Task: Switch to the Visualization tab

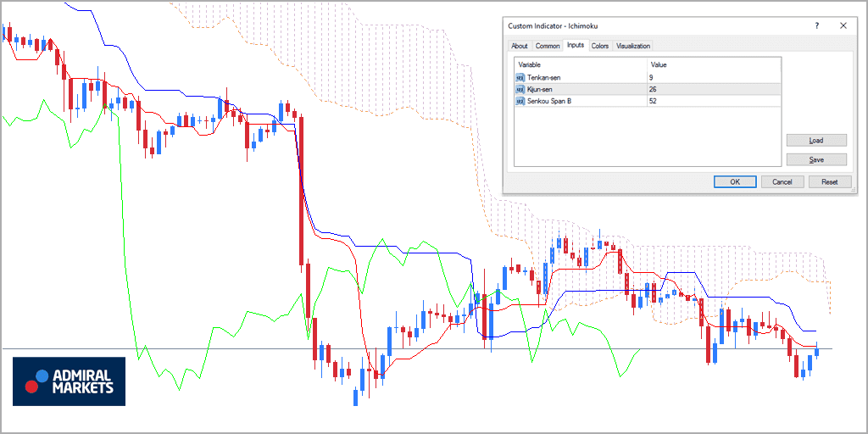Action: click(632, 46)
